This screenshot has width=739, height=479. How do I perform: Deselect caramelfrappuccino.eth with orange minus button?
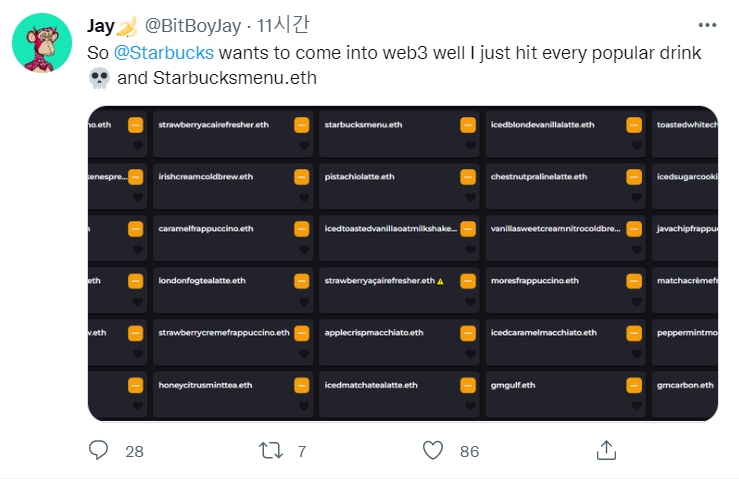[x=301, y=229]
